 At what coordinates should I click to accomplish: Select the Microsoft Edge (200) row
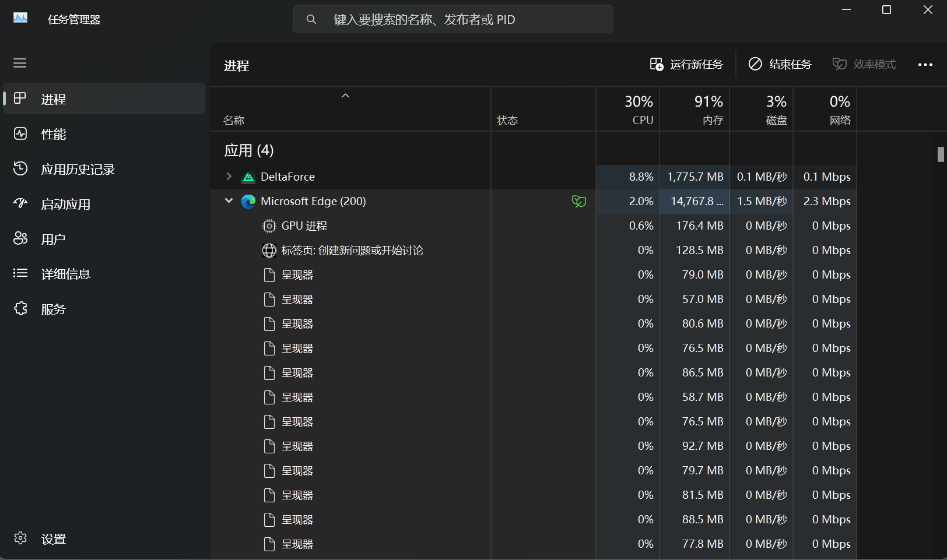pos(533,201)
